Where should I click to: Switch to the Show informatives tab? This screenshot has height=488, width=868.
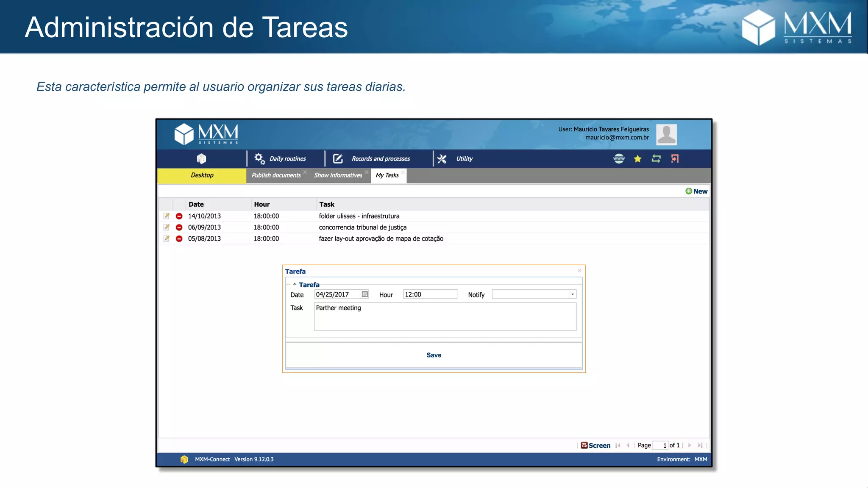pyautogui.click(x=338, y=175)
